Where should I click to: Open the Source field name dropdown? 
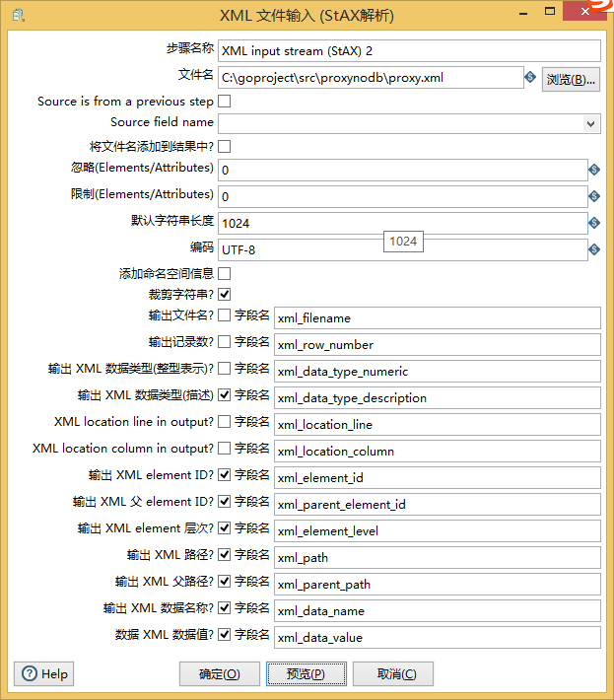click(x=590, y=123)
